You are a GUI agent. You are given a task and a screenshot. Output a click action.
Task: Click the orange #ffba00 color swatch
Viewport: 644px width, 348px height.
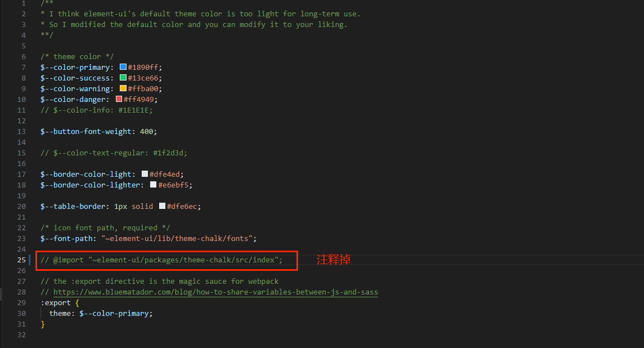123,88
